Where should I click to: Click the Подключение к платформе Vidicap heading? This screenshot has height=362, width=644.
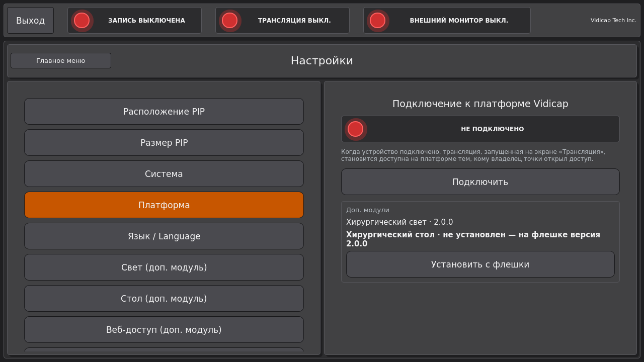tap(480, 104)
